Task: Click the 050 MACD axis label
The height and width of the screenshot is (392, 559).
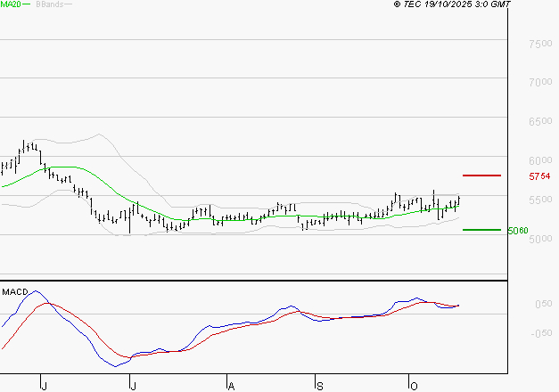Action: (x=541, y=305)
